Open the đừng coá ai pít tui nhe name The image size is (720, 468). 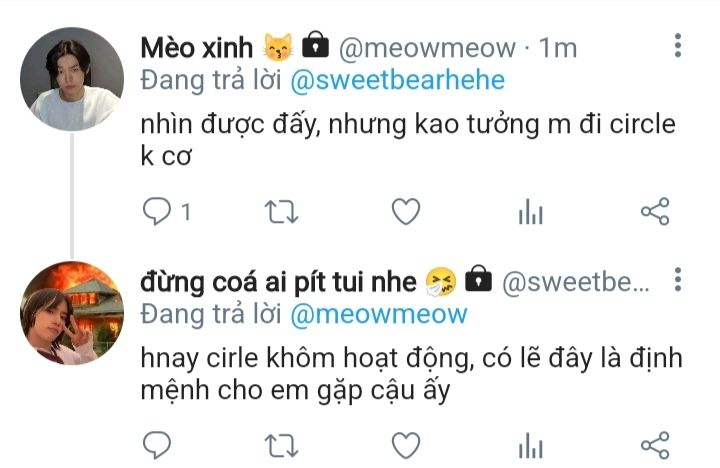coord(278,282)
